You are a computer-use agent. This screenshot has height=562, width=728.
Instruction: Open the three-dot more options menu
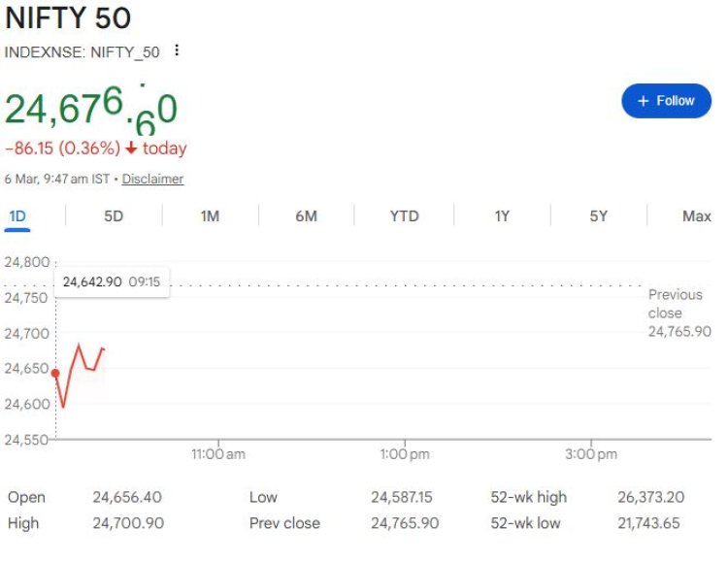177,50
